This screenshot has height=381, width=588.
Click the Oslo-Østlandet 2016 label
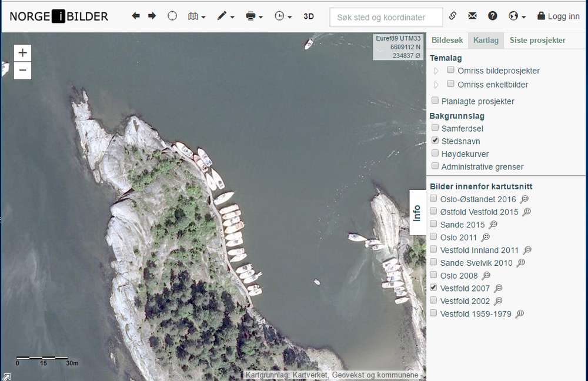coord(478,199)
